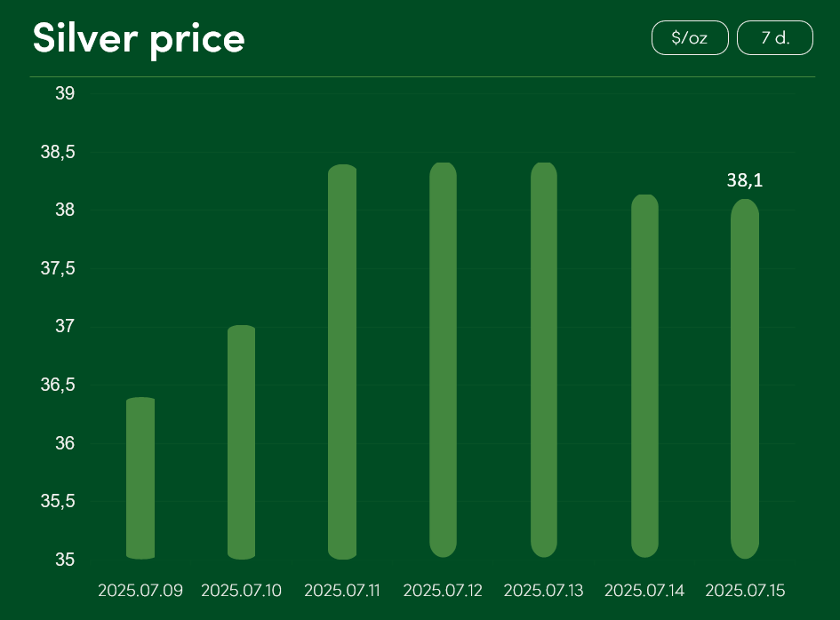This screenshot has height=620, width=840.
Task: Click the 2025.07.09 date label
Action: [x=140, y=591]
